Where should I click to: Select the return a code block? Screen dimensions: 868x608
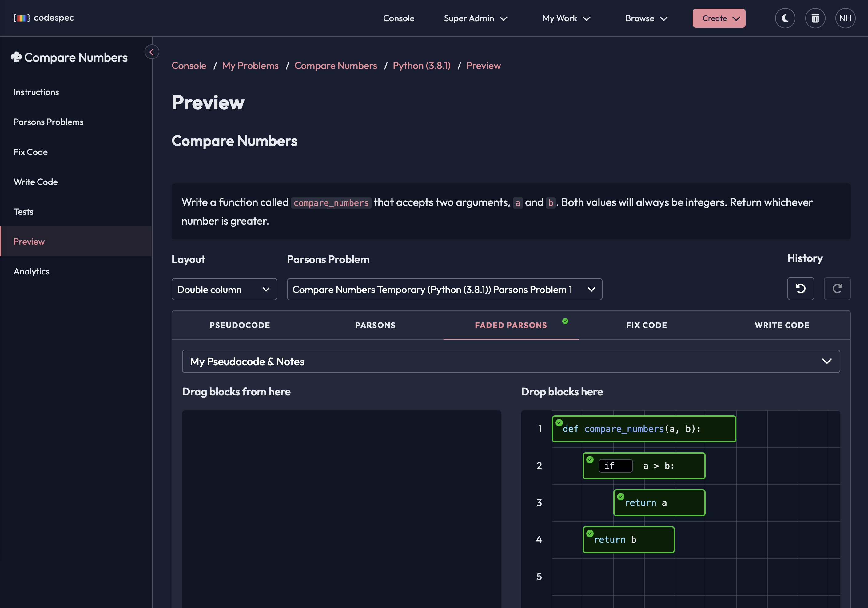pos(659,502)
